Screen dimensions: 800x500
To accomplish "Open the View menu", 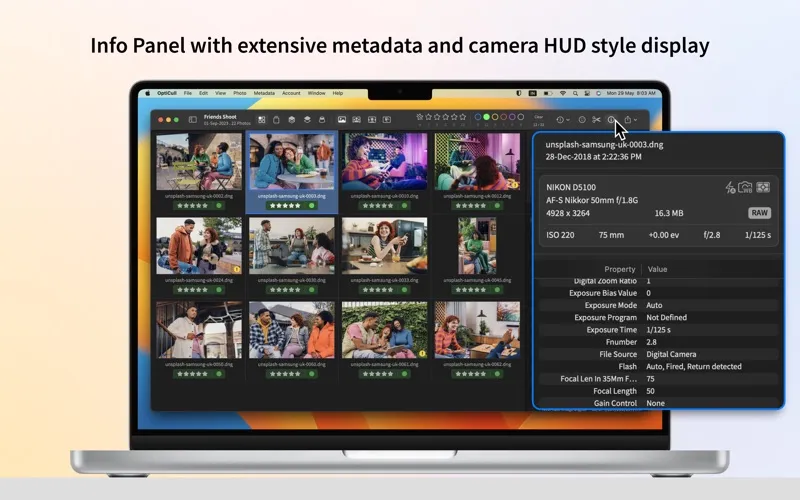I will 220,93.
